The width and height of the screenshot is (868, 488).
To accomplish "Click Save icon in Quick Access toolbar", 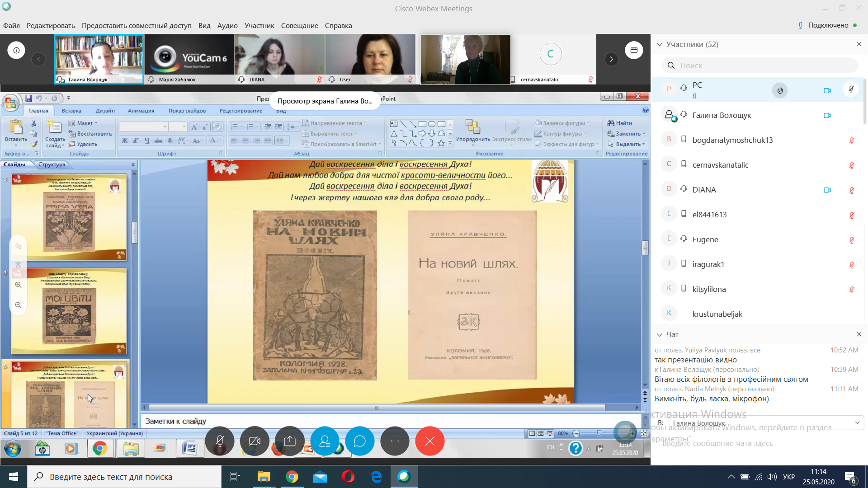I will [28, 98].
